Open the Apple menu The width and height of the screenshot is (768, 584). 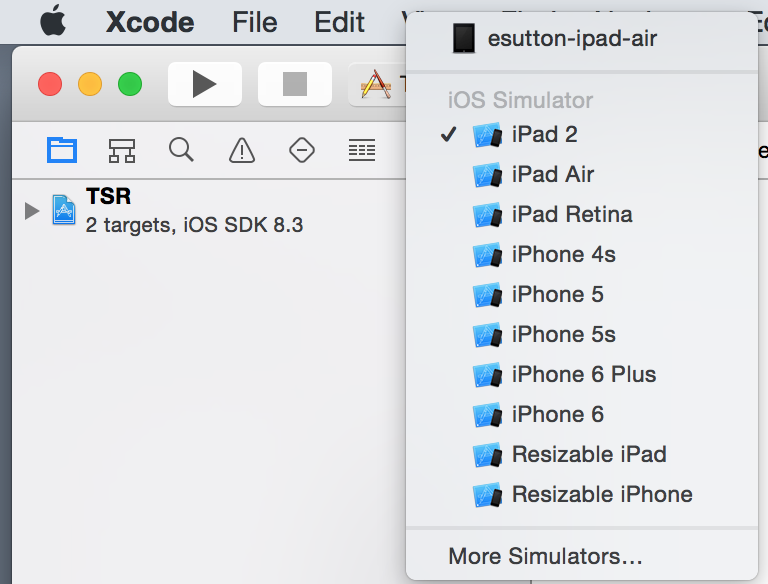point(53,21)
